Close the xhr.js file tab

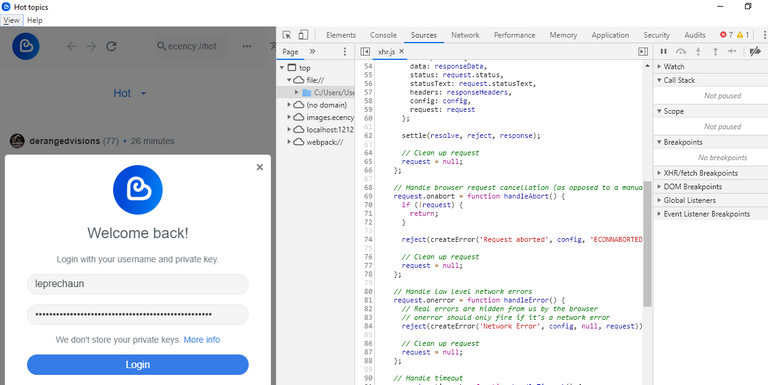(x=402, y=51)
